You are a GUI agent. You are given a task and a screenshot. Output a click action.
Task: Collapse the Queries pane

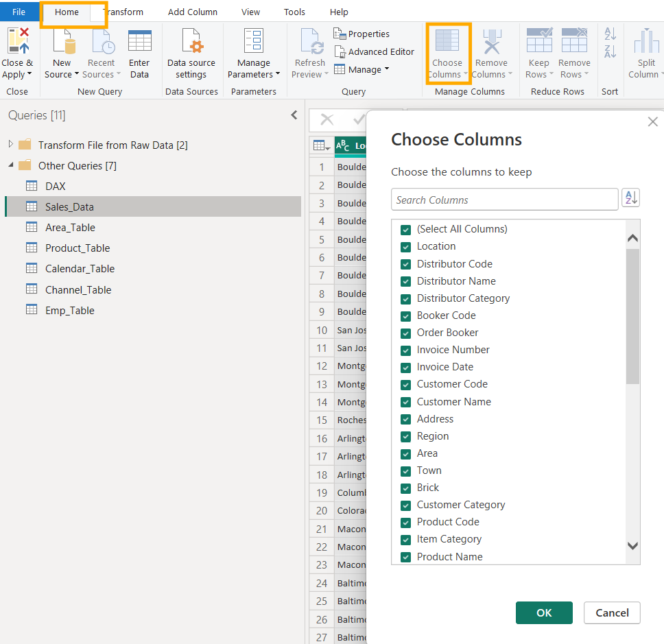coord(294,115)
